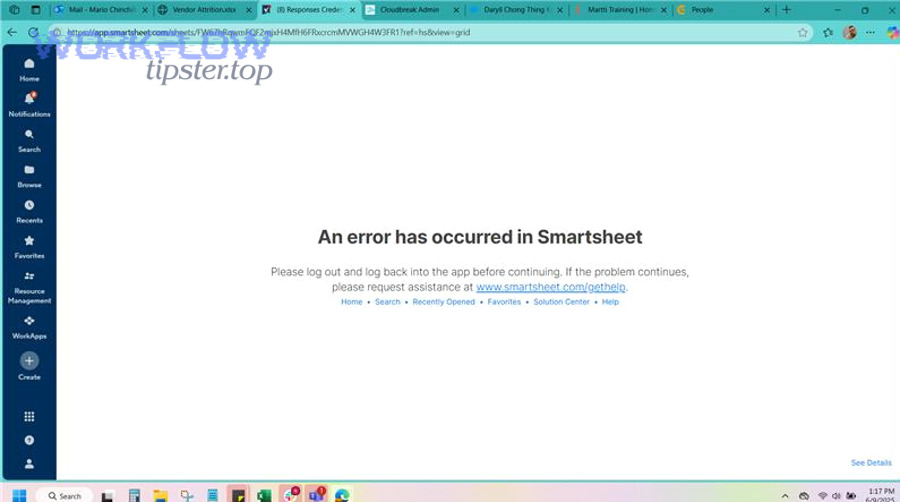This screenshot has width=900, height=502.
Task: Open Excel from the taskbar
Action: [x=264, y=496]
